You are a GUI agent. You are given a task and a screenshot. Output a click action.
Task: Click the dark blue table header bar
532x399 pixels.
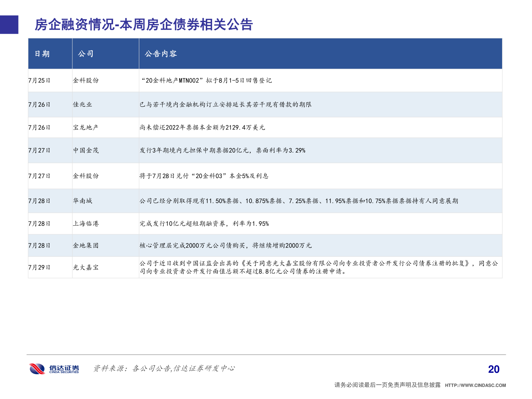pyautogui.click(x=265, y=54)
